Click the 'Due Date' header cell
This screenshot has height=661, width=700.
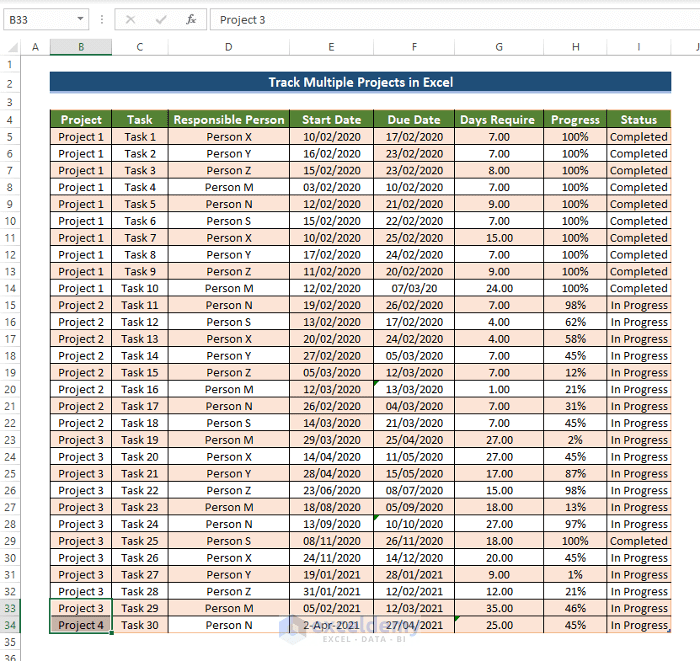click(x=414, y=120)
